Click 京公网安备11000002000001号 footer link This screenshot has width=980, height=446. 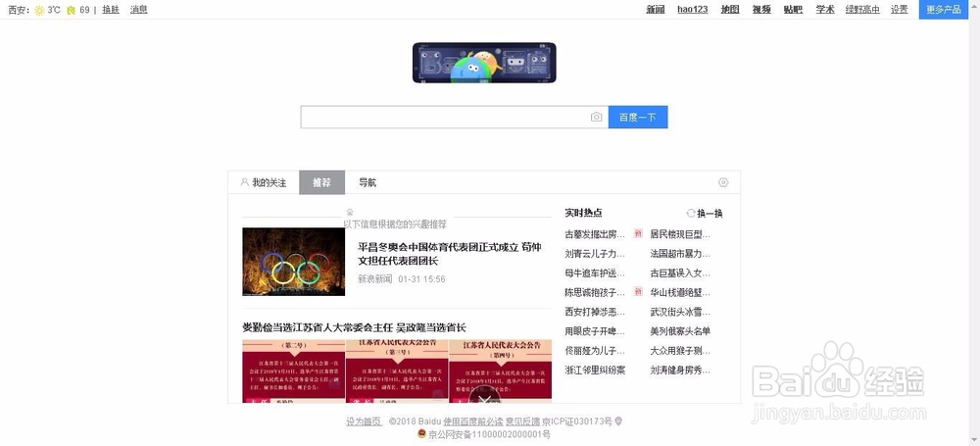tap(489, 434)
